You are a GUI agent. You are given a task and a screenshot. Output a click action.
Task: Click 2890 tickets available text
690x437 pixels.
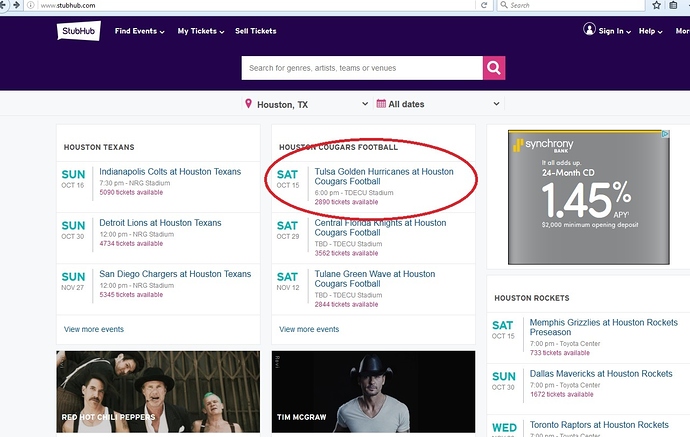pos(346,202)
